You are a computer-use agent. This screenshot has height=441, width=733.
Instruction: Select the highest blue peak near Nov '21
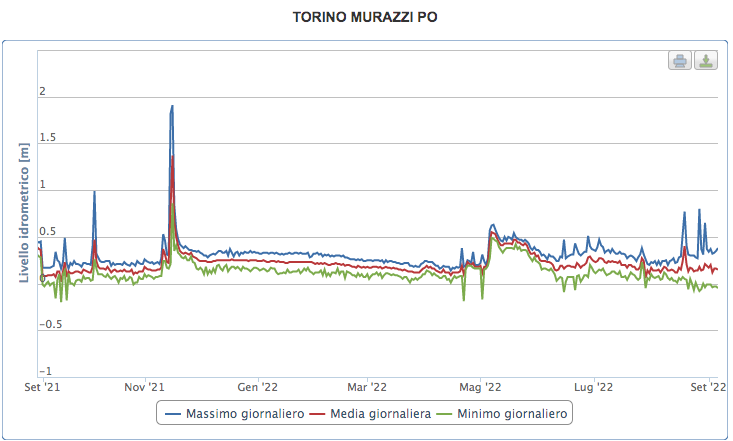coord(172,106)
